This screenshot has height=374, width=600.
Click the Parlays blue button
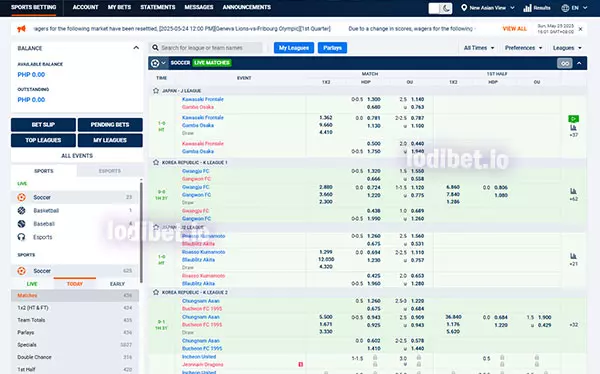[332, 48]
